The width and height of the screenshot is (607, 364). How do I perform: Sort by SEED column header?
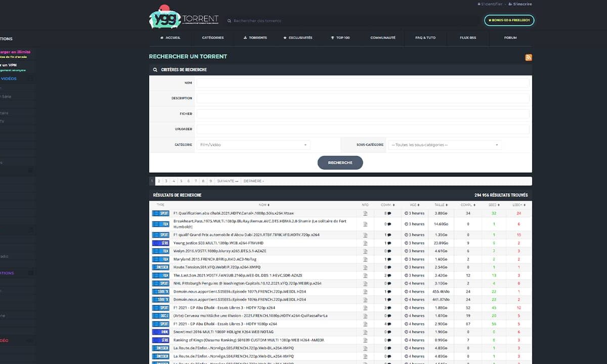(x=493, y=205)
